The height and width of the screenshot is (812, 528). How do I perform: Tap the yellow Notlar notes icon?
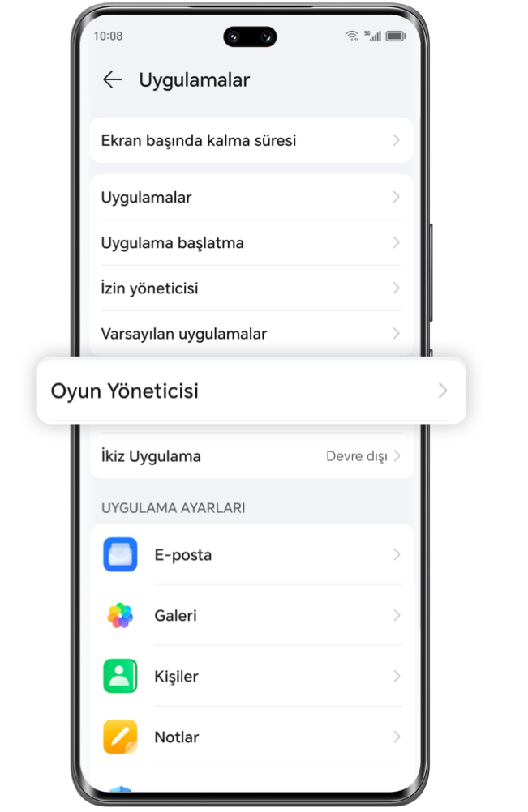point(120,737)
